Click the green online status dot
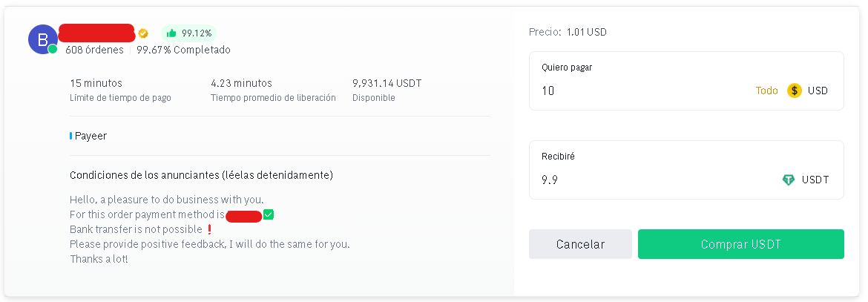Screen dimensions: 868x302 click(x=53, y=49)
